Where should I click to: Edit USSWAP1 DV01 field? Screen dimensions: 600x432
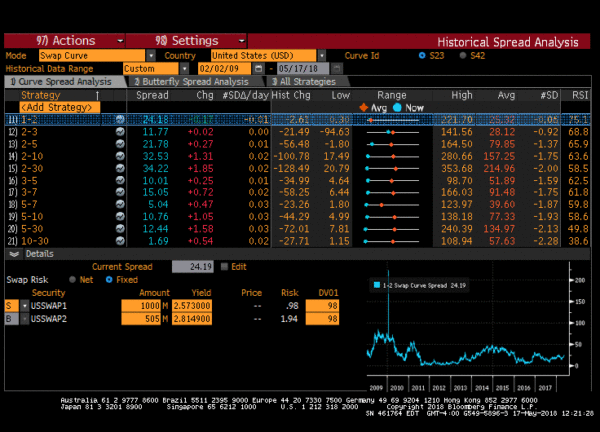[x=322, y=306]
